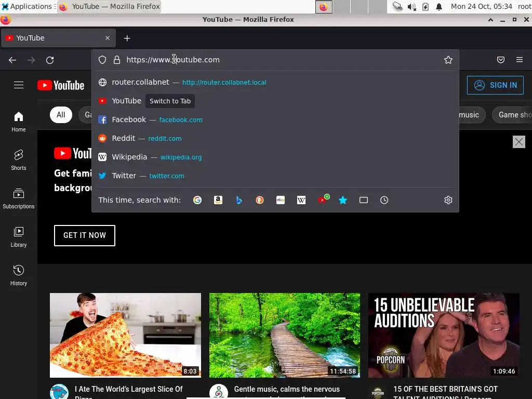Screen dimensions: 532x399
Task: Search in bookmarks using the star icon
Action: pos(343,200)
